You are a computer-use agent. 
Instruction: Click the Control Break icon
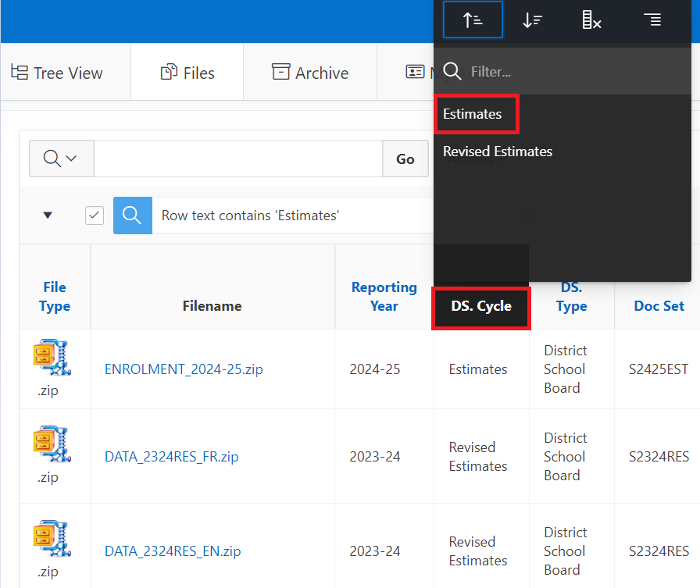(652, 20)
